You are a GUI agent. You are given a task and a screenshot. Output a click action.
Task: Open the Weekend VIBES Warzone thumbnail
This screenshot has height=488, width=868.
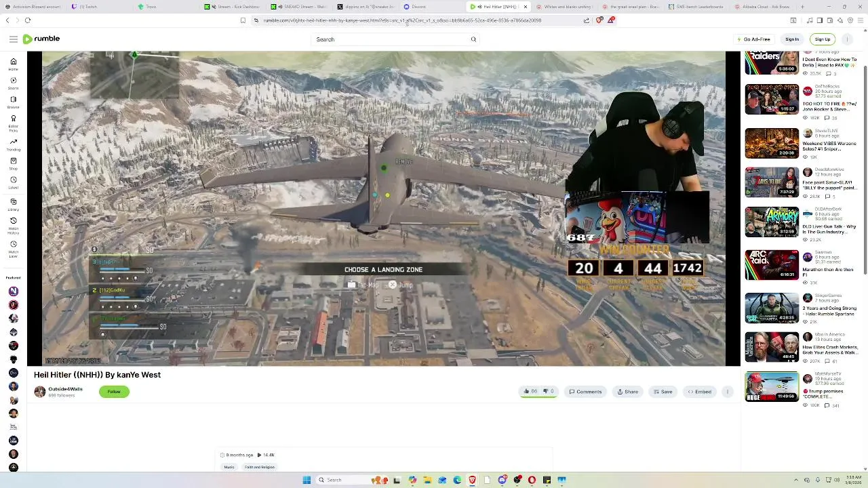(772, 143)
